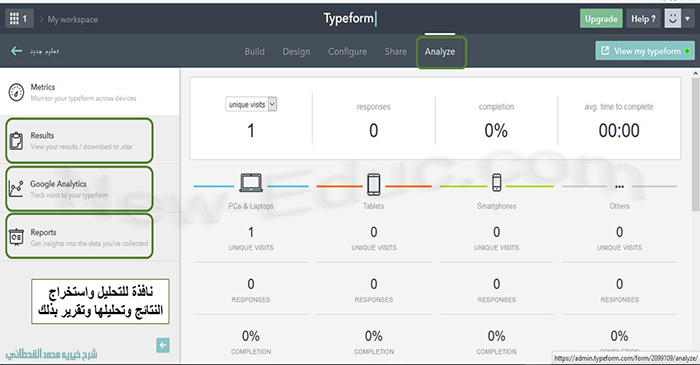Open the Help ? button

(643, 19)
